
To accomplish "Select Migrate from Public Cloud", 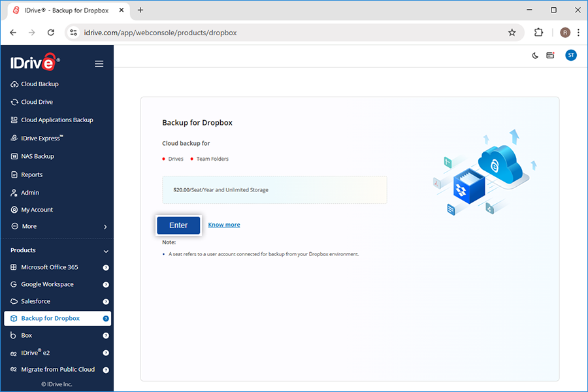I will (x=57, y=370).
